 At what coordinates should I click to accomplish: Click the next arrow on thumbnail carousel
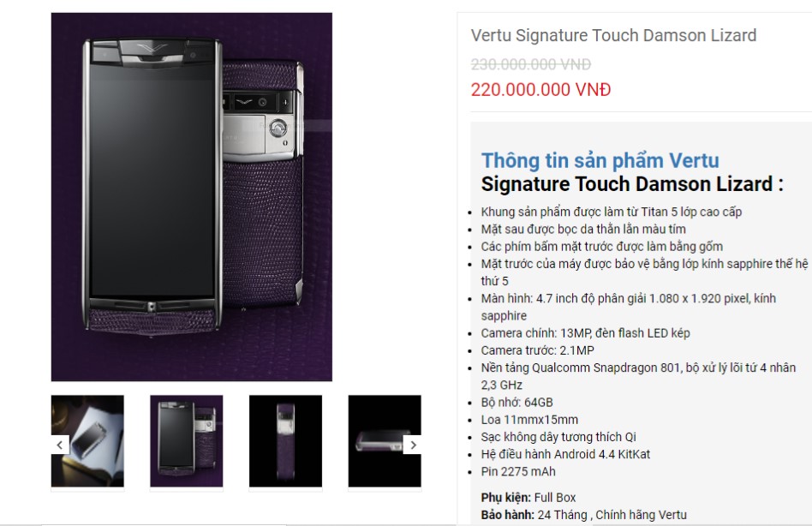[413, 445]
